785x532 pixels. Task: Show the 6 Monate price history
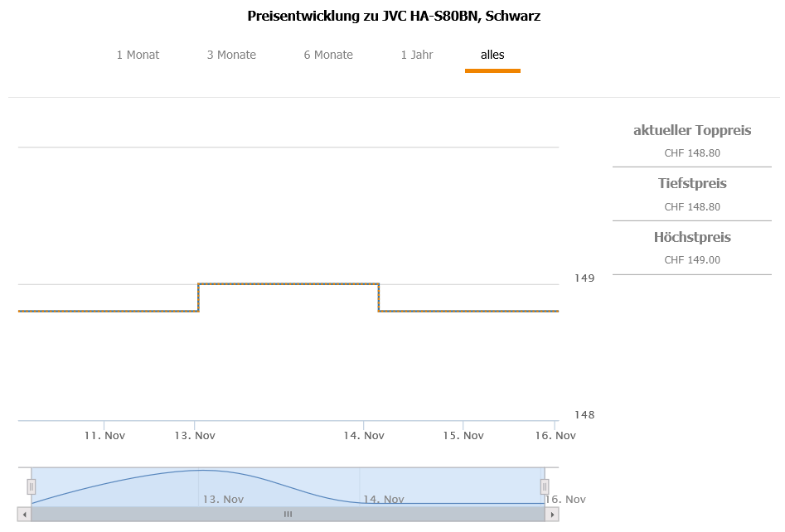coord(328,55)
